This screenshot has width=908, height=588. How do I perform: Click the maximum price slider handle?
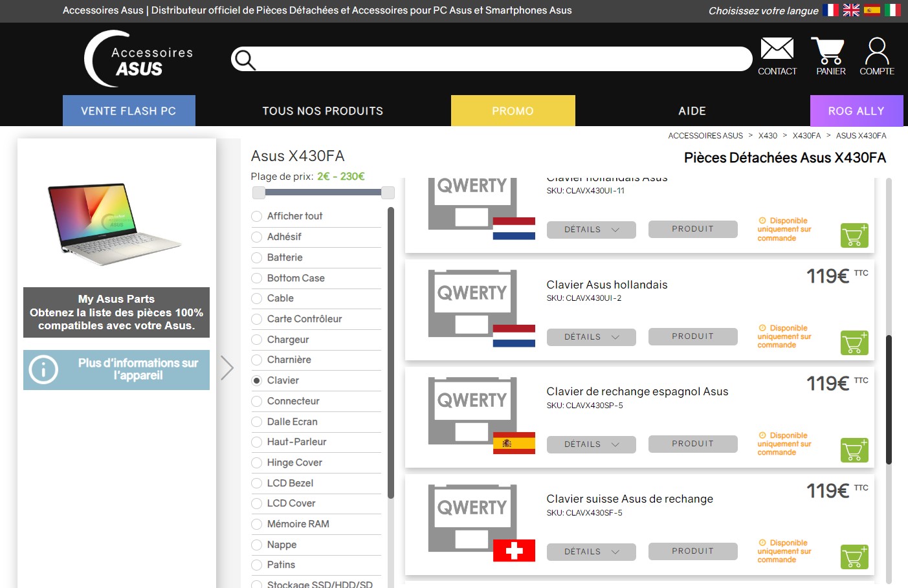point(388,192)
